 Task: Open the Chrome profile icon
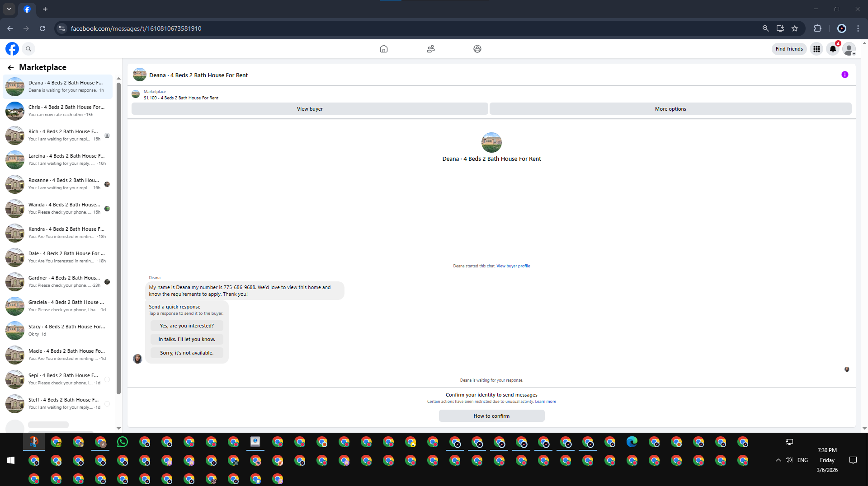click(842, 28)
